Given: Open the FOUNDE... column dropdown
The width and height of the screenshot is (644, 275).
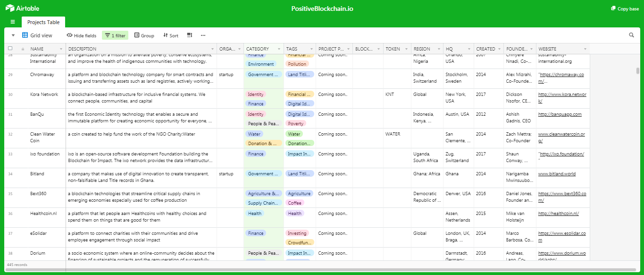Looking at the screenshot, I should [x=531, y=49].
